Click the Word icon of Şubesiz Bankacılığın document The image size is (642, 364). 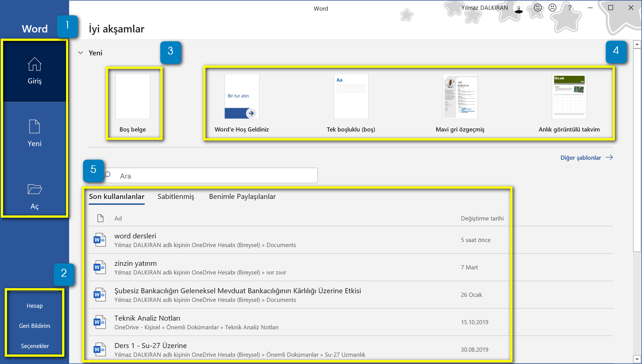coord(100,295)
